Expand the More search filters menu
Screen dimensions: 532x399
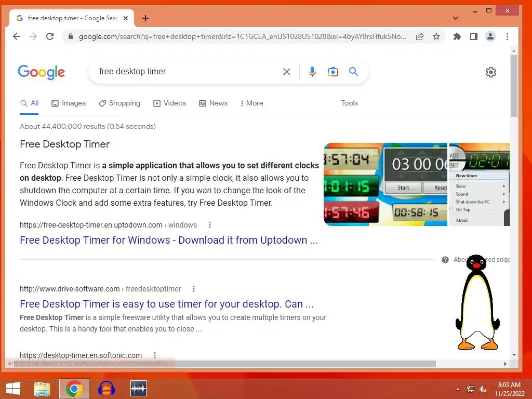pyautogui.click(x=252, y=103)
